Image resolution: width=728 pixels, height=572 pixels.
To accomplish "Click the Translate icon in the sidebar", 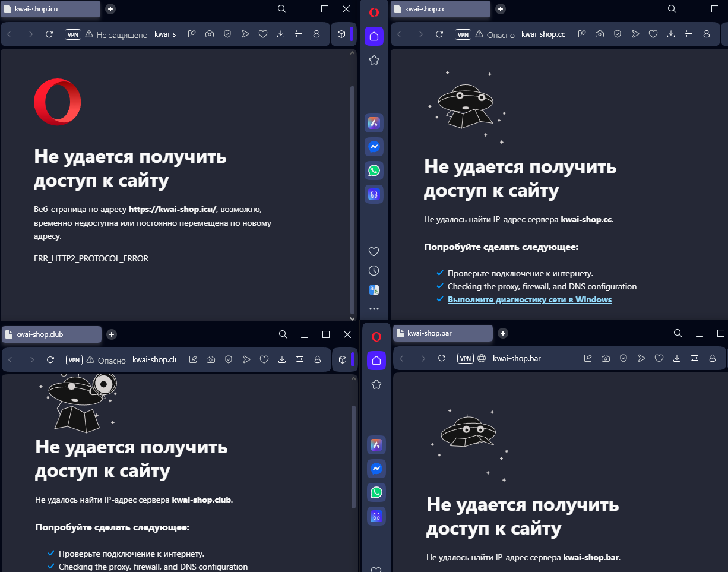I will coord(374,290).
